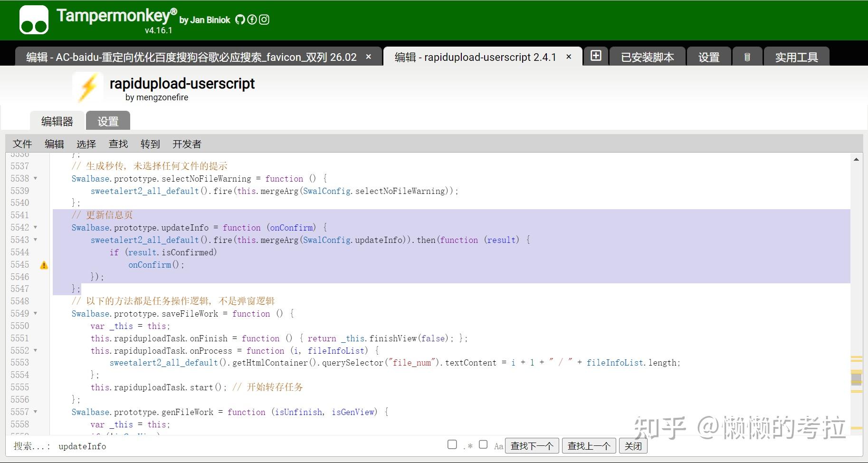
Task: Click the warning icon on line 5545
Action: coord(44,265)
